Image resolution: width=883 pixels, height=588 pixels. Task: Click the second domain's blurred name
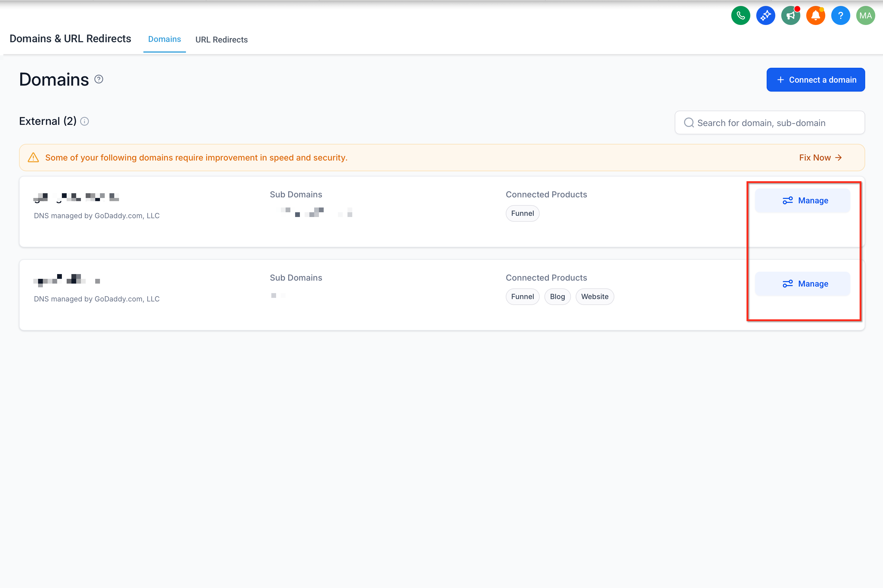67,281
